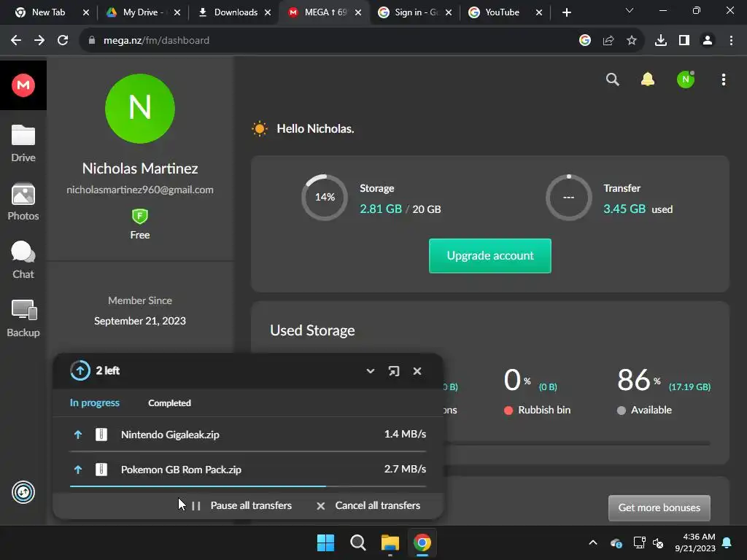Open Chrome downloads tray icon

[x=661, y=41]
